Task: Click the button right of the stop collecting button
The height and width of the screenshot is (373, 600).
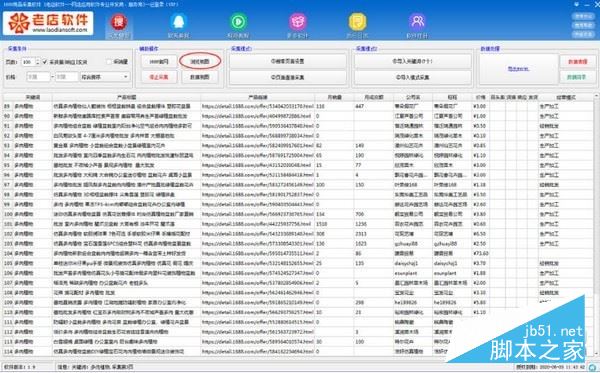Action: (x=200, y=77)
